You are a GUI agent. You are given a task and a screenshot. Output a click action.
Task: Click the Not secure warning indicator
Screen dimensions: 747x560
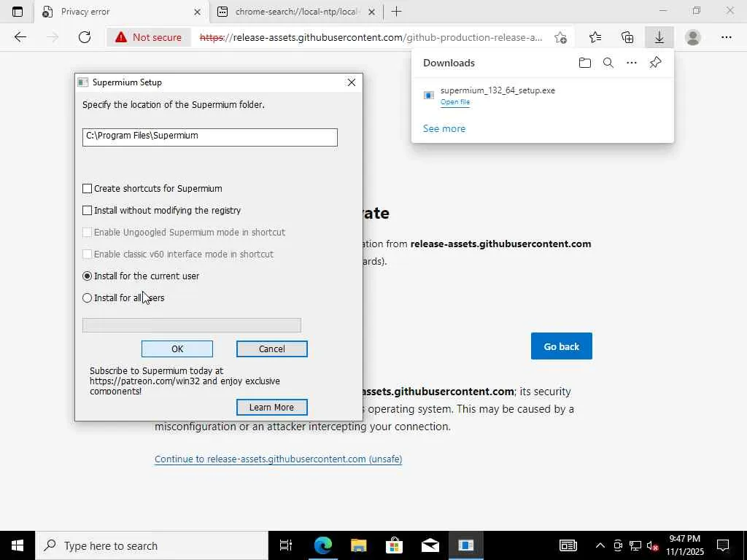[x=149, y=37]
